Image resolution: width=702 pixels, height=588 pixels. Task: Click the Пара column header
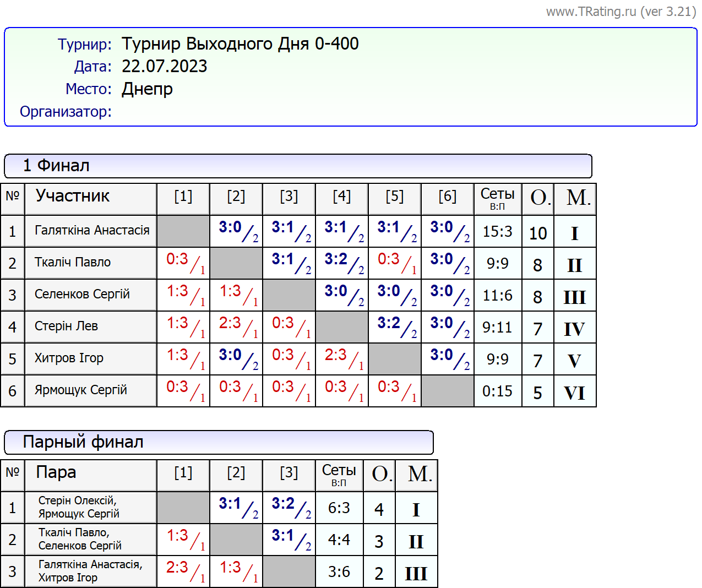click(x=56, y=472)
